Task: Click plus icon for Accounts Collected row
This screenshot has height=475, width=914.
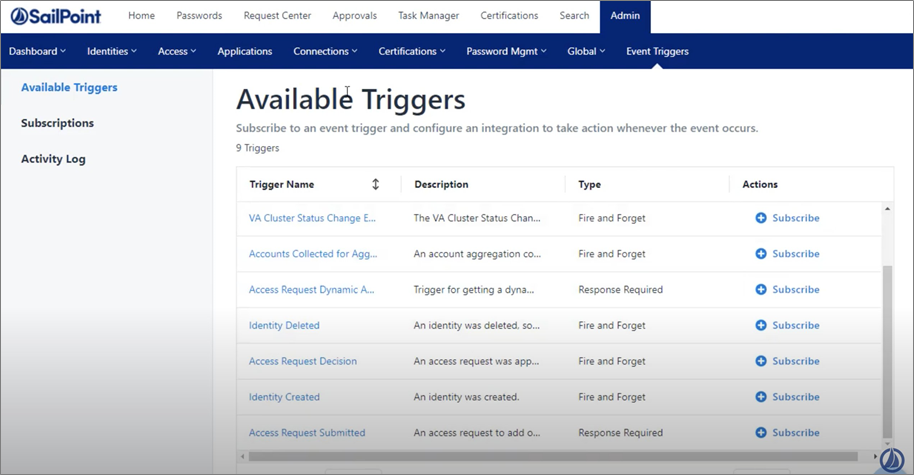Action: (761, 254)
